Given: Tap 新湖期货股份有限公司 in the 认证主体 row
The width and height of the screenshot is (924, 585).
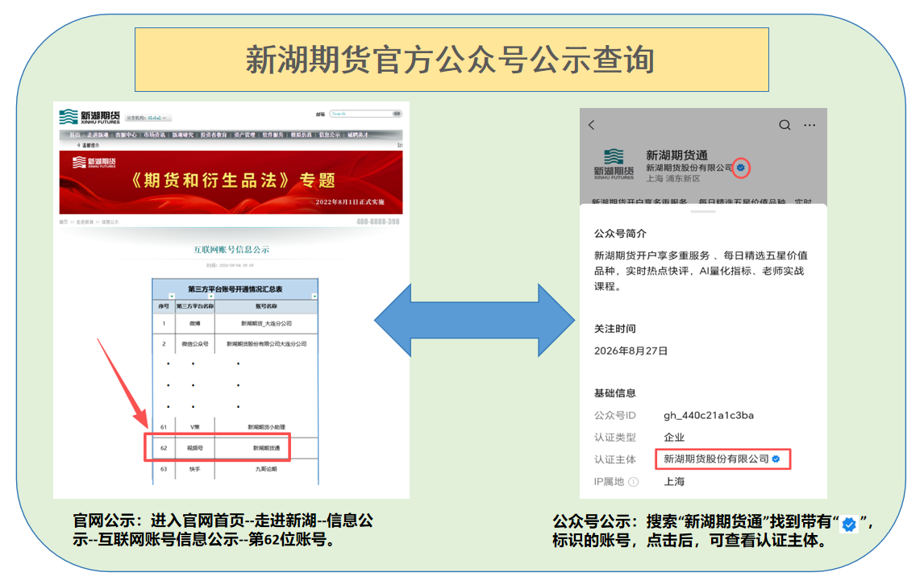Looking at the screenshot, I should (716, 459).
